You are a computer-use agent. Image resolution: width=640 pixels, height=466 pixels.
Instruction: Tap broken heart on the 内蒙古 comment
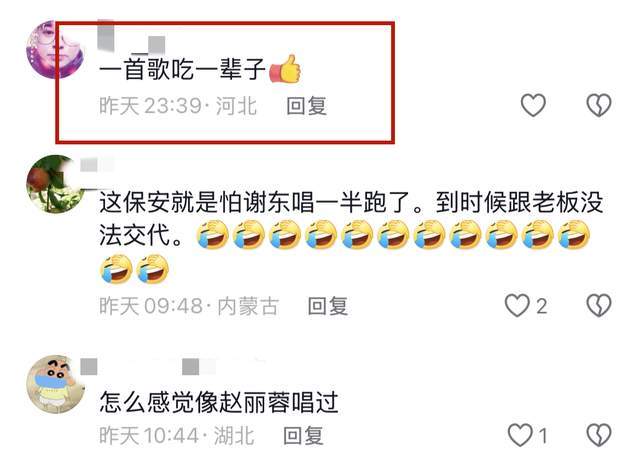[598, 305]
